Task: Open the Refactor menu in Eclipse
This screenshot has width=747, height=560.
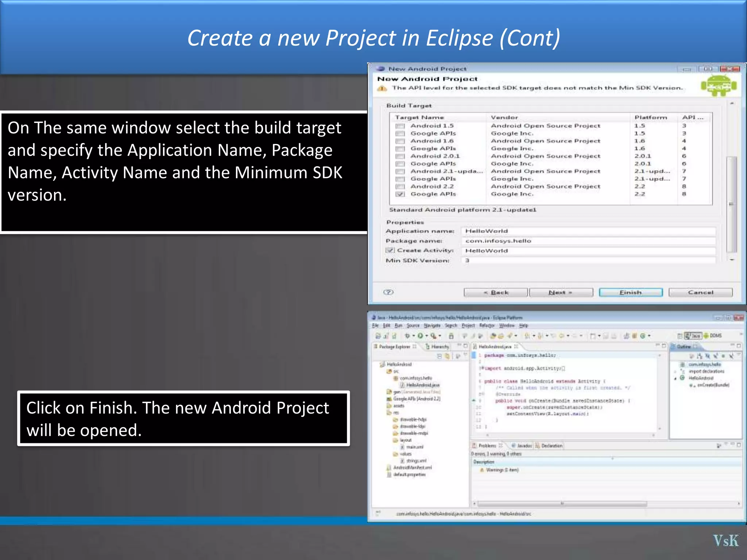Action: coord(487,326)
